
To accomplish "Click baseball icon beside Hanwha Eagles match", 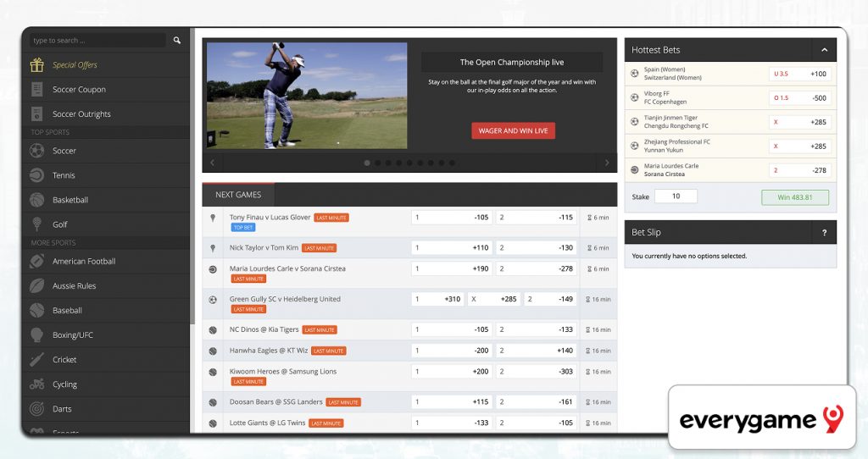I will coord(213,351).
